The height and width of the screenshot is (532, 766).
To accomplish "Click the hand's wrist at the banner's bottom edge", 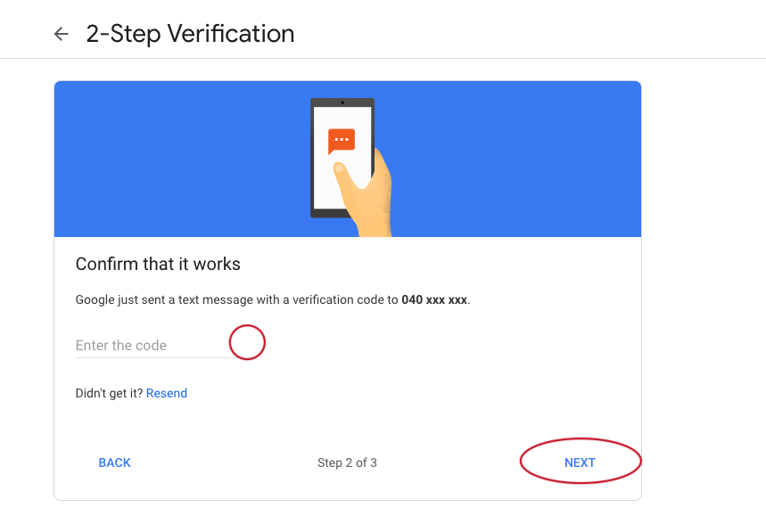I will [375, 227].
